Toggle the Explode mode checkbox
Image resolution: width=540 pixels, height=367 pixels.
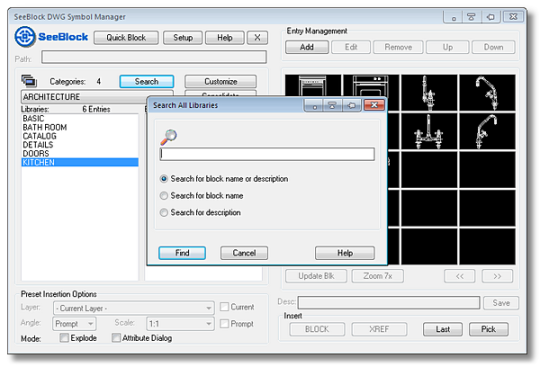(x=64, y=338)
